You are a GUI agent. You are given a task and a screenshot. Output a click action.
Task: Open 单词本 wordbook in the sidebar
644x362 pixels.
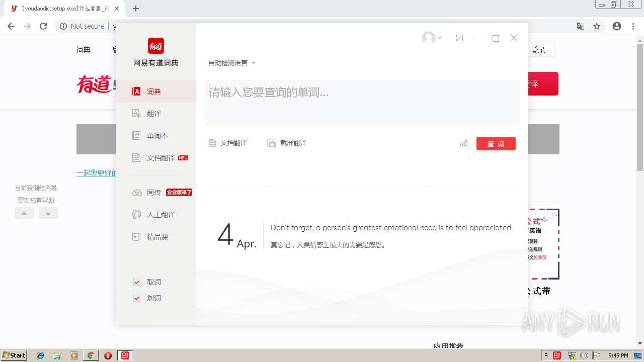point(156,136)
